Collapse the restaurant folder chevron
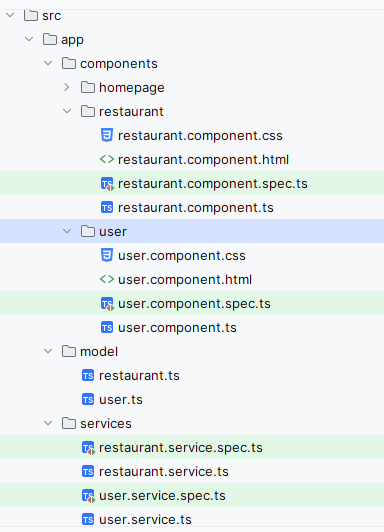The height and width of the screenshot is (532, 384). tap(67, 111)
